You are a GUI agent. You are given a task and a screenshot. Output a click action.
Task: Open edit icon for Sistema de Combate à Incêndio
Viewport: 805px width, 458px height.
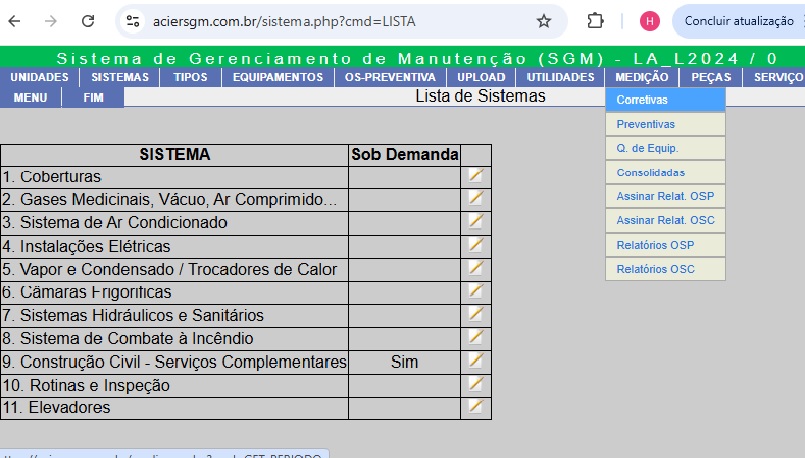click(476, 338)
